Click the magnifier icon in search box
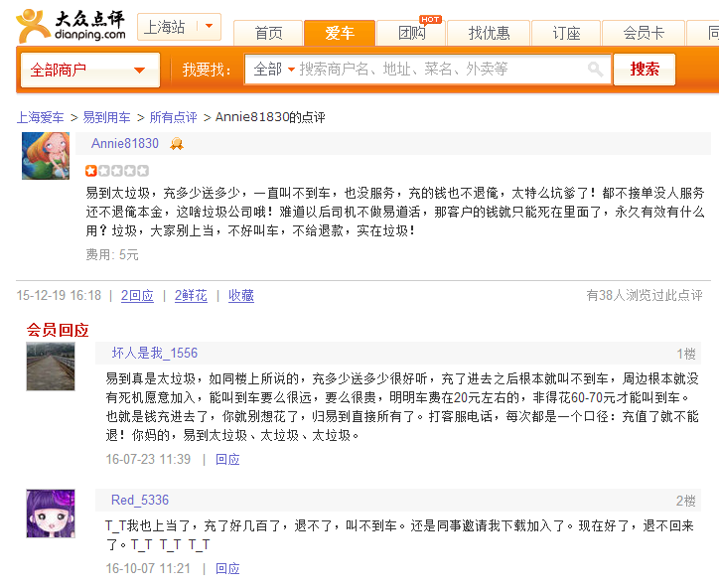 click(x=595, y=70)
